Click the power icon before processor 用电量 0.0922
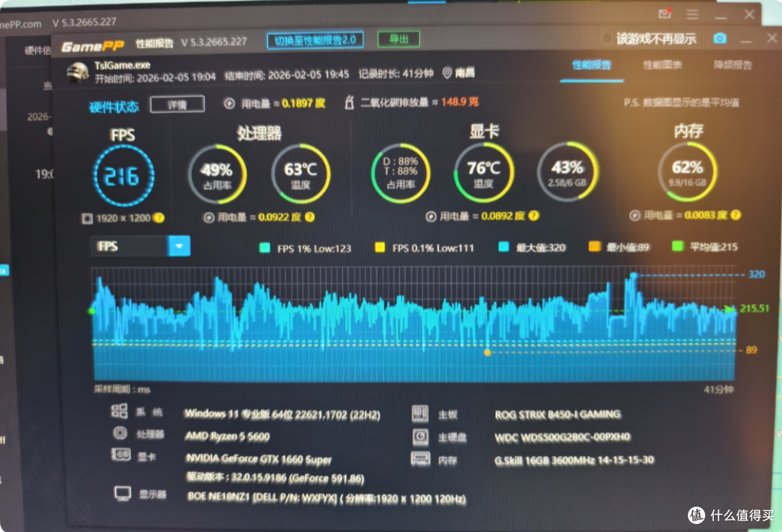Image resolution: width=782 pixels, height=532 pixels. (x=209, y=217)
